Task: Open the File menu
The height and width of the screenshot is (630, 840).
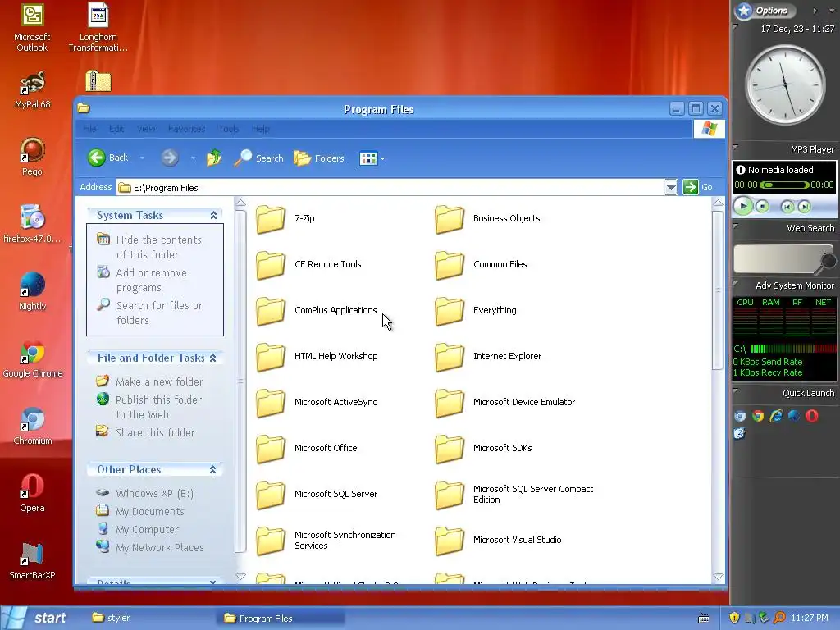Action: [x=89, y=129]
